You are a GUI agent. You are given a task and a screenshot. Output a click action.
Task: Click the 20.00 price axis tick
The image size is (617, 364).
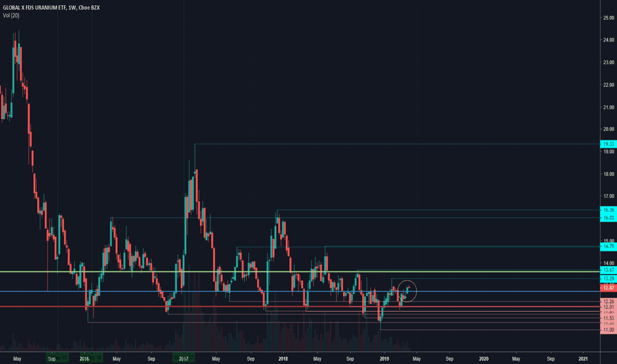pyautogui.click(x=609, y=129)
